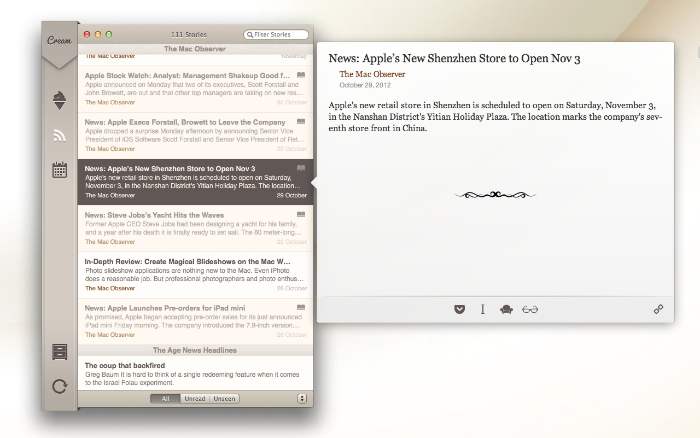Image resolution: width=700 pixels, height=438 pixels.
Task: Send article to Instapaper
Action: pos(483,309)
